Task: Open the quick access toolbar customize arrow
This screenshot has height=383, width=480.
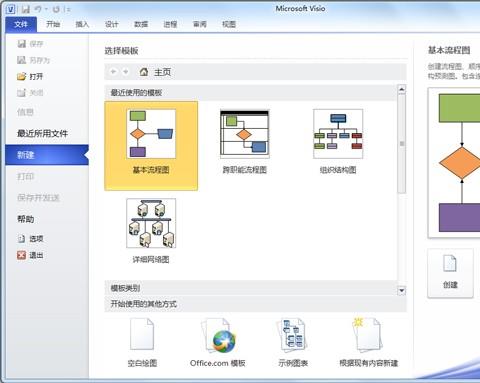Action: (x=68, y=9)
